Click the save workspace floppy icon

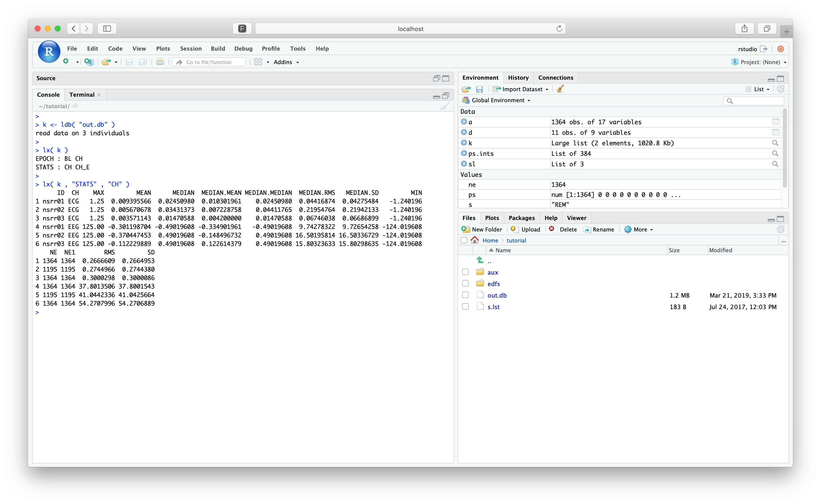(x=479, y=89)
